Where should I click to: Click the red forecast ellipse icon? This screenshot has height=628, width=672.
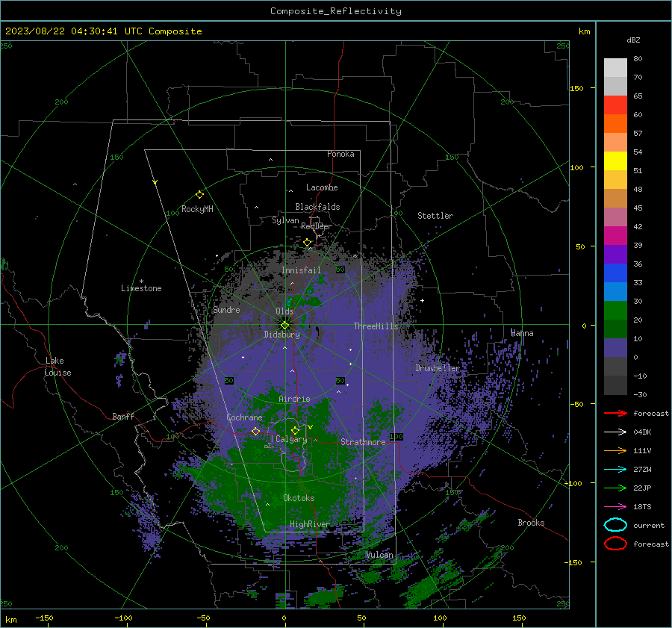point(615,544)
